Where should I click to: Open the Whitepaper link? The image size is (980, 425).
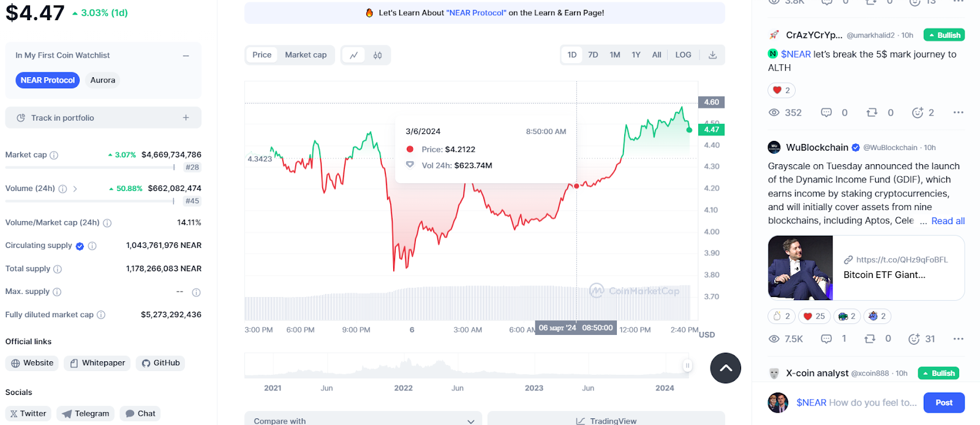coord(97,363)
